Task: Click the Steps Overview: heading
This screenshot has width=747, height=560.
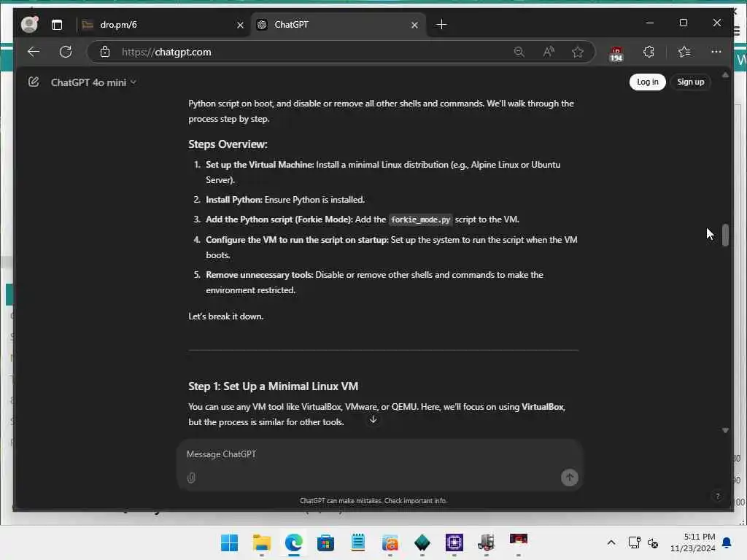Action: [228, 144]
